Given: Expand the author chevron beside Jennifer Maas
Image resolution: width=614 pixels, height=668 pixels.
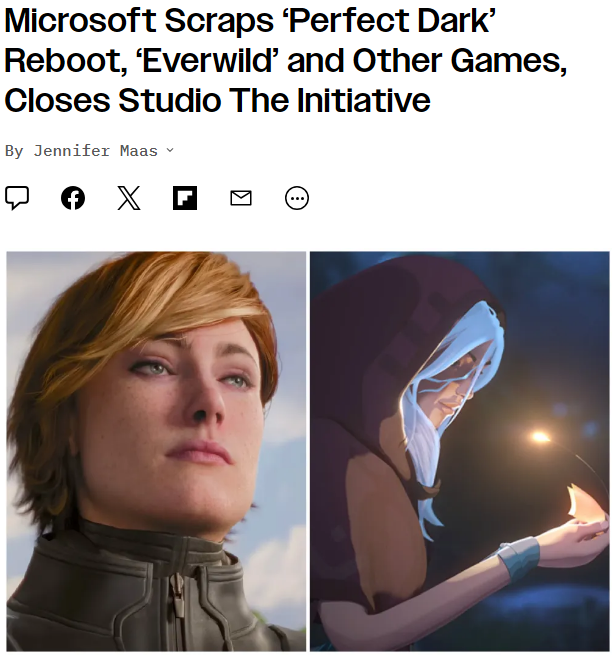Looking at the screenshot, I should [170, 150].
